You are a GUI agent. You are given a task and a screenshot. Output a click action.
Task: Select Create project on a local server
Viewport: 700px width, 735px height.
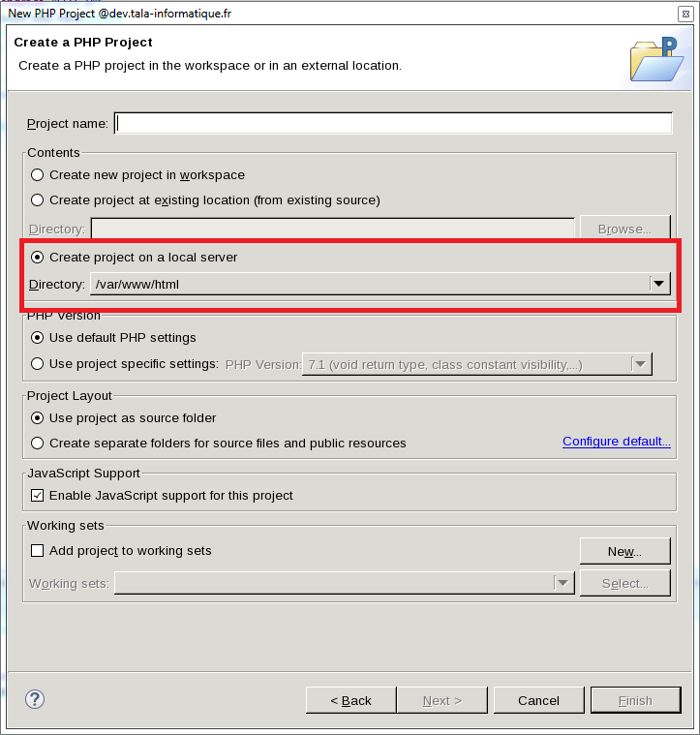(x=38, y=258)
